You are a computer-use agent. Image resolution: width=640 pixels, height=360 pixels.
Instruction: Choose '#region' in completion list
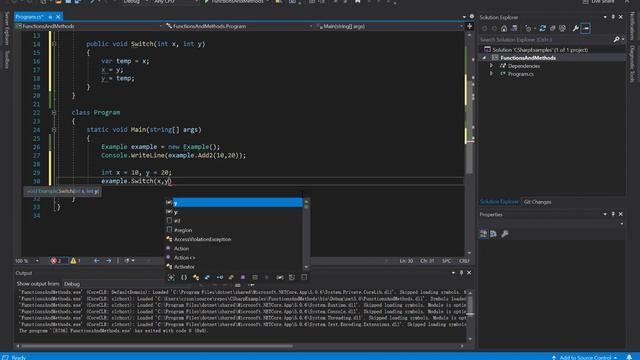click(234, 230)
